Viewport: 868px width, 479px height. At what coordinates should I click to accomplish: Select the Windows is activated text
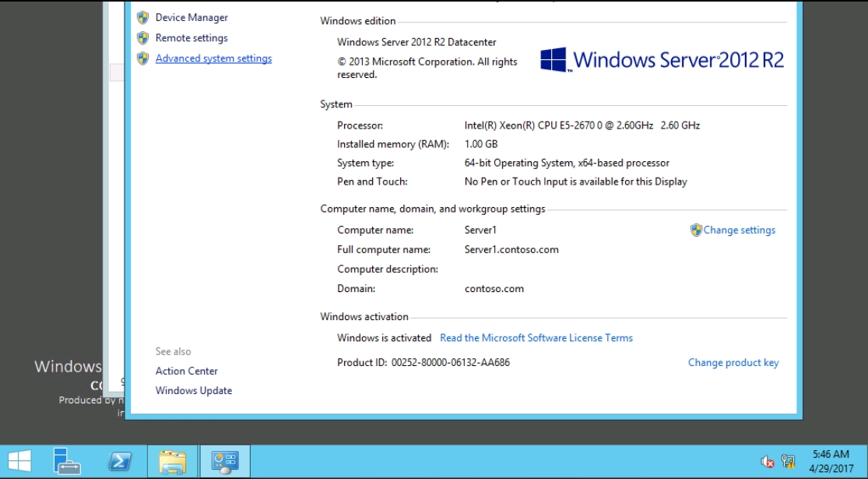point(385,338)
